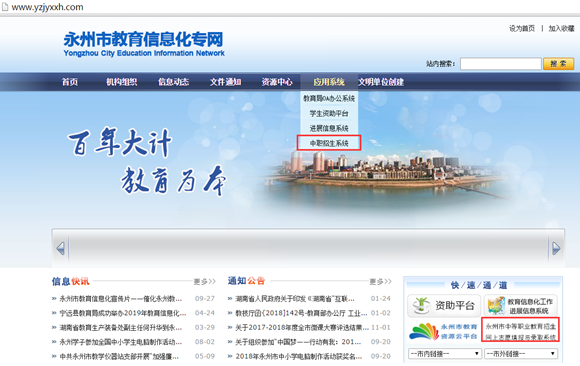Screen dimensions: 580x366
Task: Open 永州市中等职业教育招生网上志愿填报系统 link
Action: pos(520,330)
